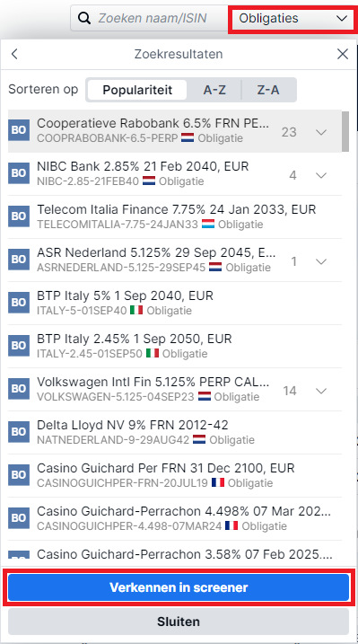Sort results Z-A
The image size is (358, 644).
click(x=268, y=90)
